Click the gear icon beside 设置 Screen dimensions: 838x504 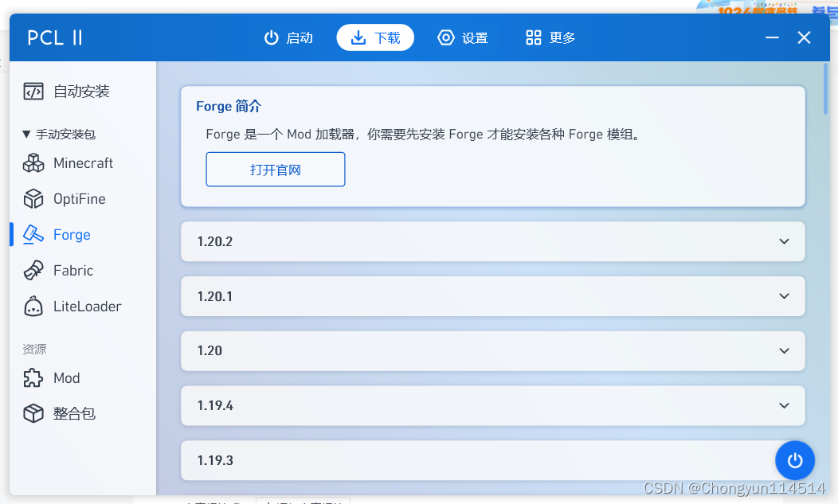446,38
